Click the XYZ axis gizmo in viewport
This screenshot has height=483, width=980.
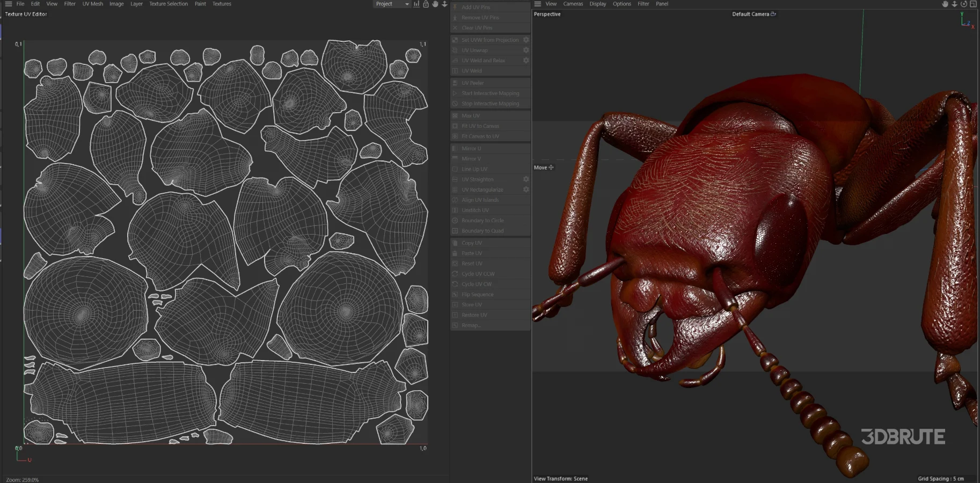point(967,21)
